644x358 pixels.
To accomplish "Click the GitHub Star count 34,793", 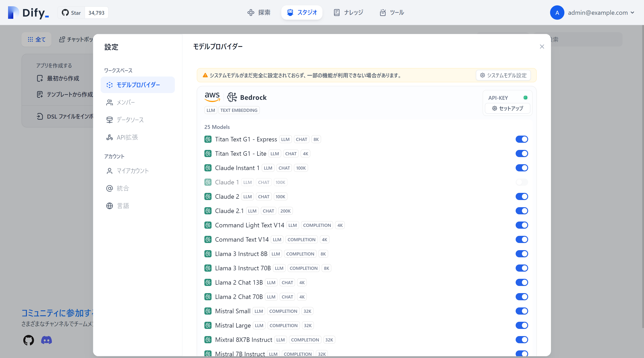I will 96,13.
